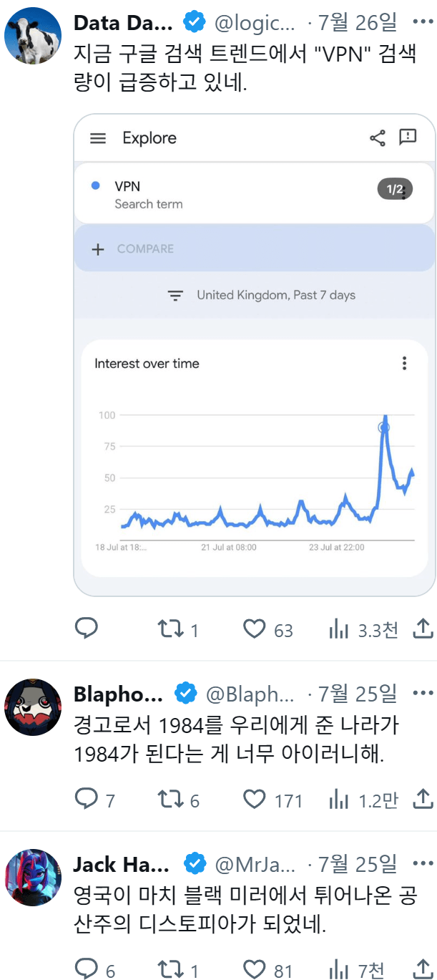Share the Data Da... tweet
437x980 pixels.
point(423,630)
